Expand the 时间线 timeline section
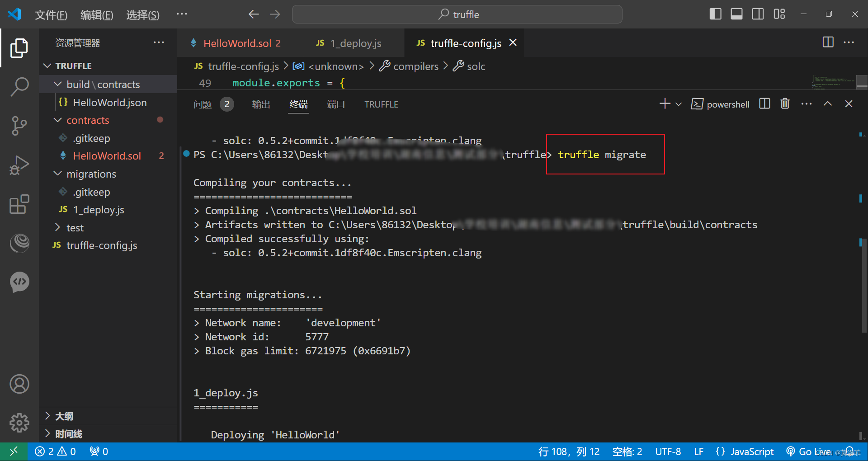The height and width of the screenshot is (461, 868). pos(108,434)
